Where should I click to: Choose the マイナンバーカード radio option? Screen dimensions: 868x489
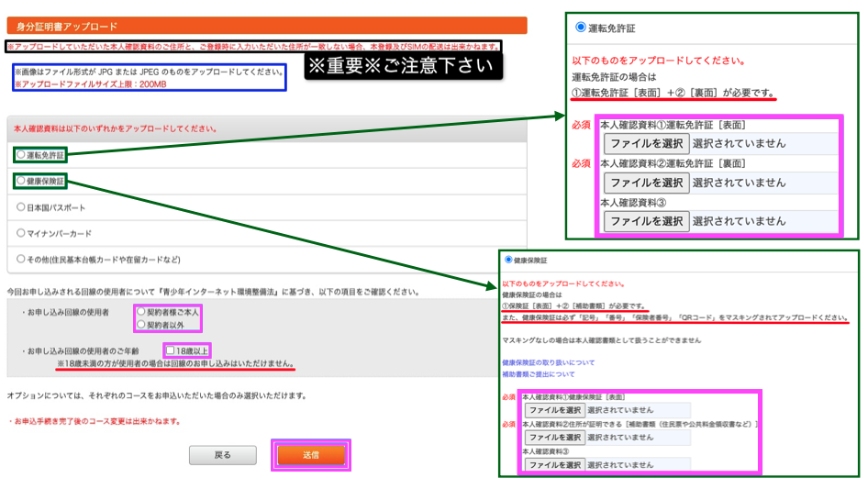coord(20,233)
